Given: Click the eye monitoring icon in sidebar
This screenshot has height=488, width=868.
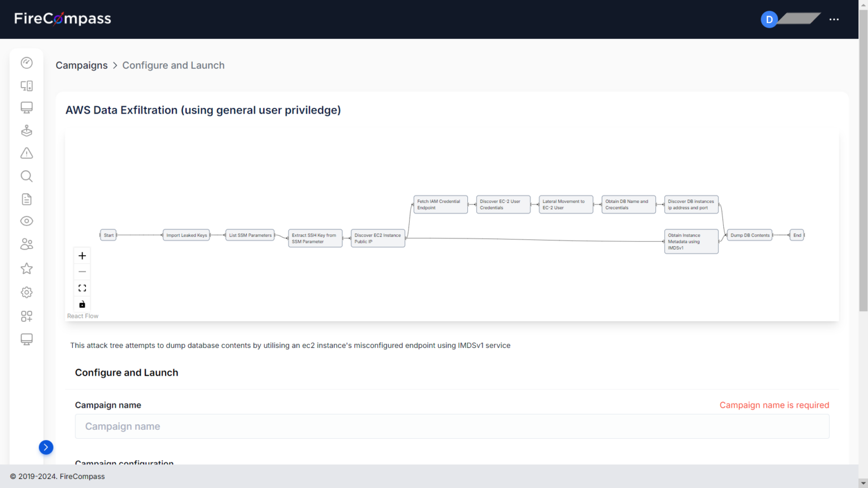Looking at the screenshot, I should pyautogui.click(x=27, y=221).
